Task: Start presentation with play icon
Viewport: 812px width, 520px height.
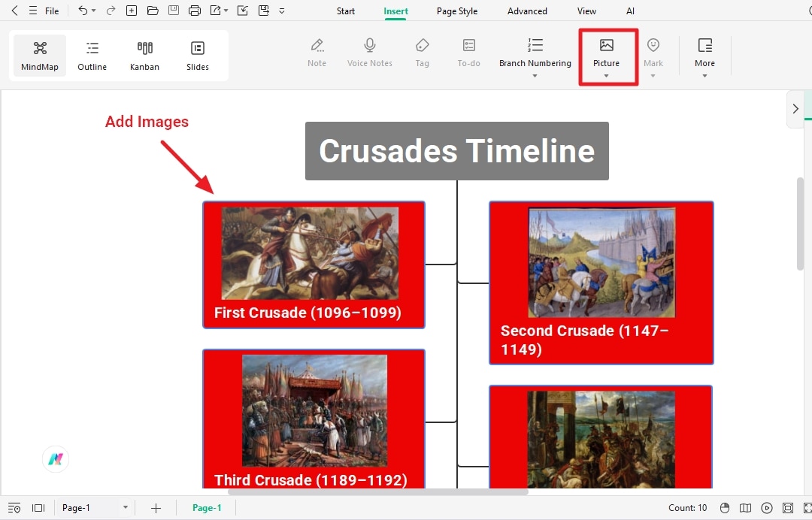Action: [767, 507]
